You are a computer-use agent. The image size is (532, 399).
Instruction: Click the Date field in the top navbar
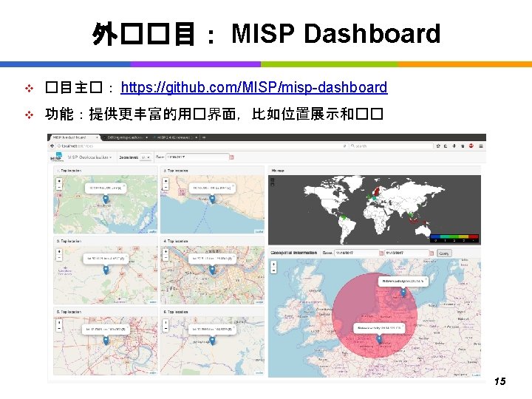(x=197, y=157)
